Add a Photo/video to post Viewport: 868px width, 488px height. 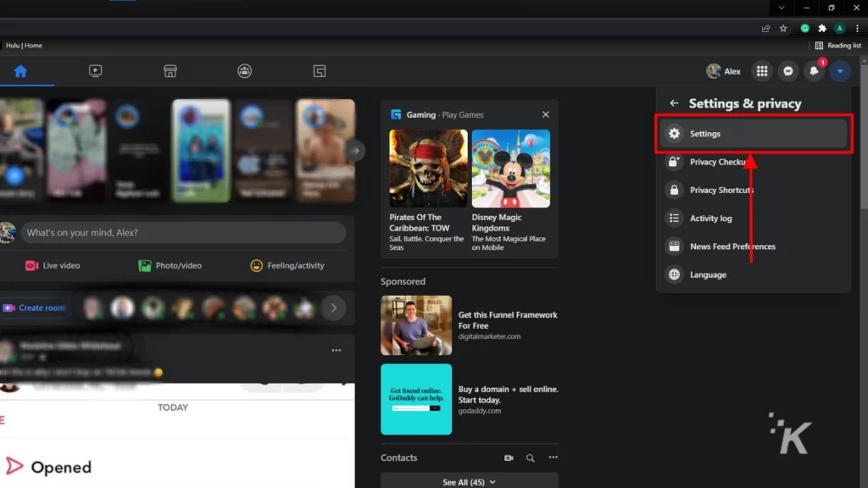click(170, 265)
